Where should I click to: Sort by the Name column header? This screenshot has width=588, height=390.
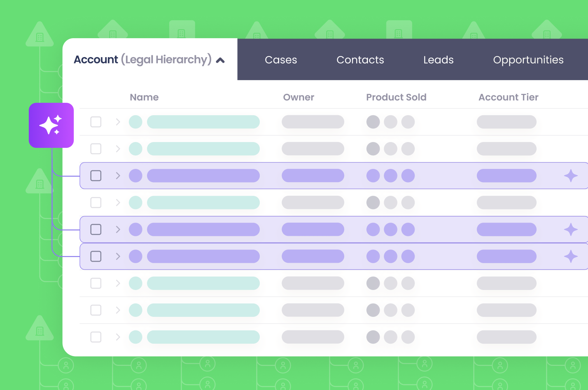[144, 97]
